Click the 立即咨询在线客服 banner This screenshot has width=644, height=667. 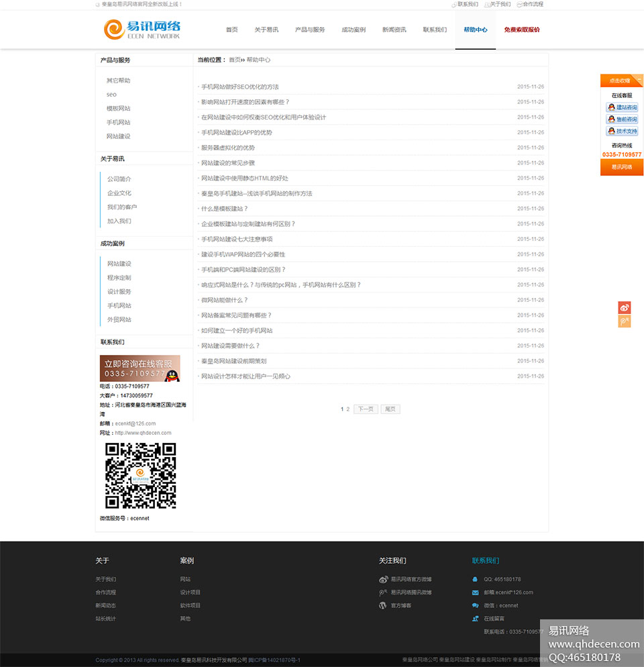pos(140,368)
